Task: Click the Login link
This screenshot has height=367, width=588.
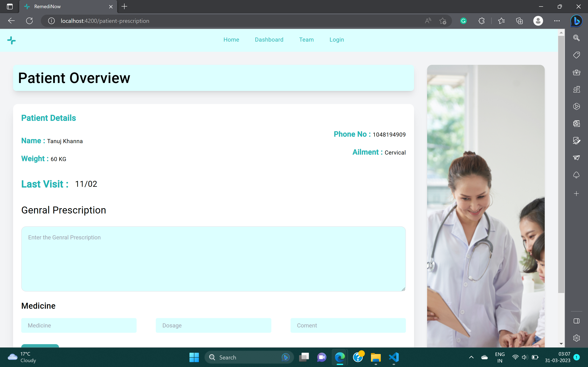Action: [x=336, y=40]
